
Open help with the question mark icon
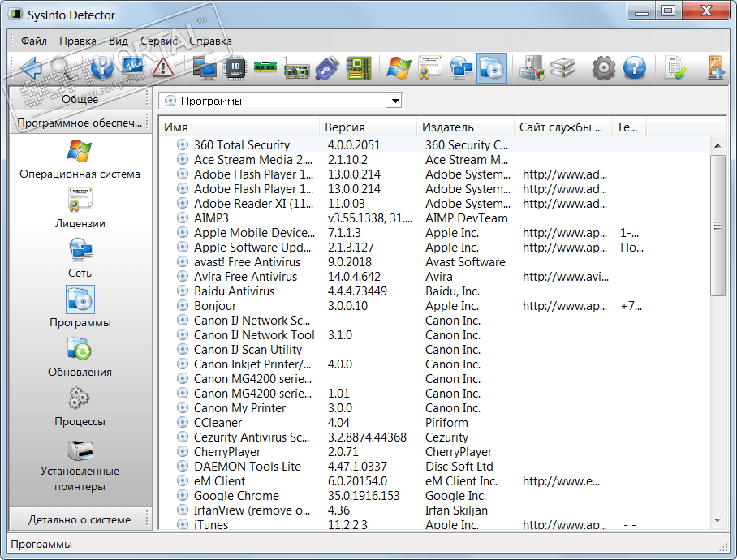pyautogui.click(x=634, y=69)
